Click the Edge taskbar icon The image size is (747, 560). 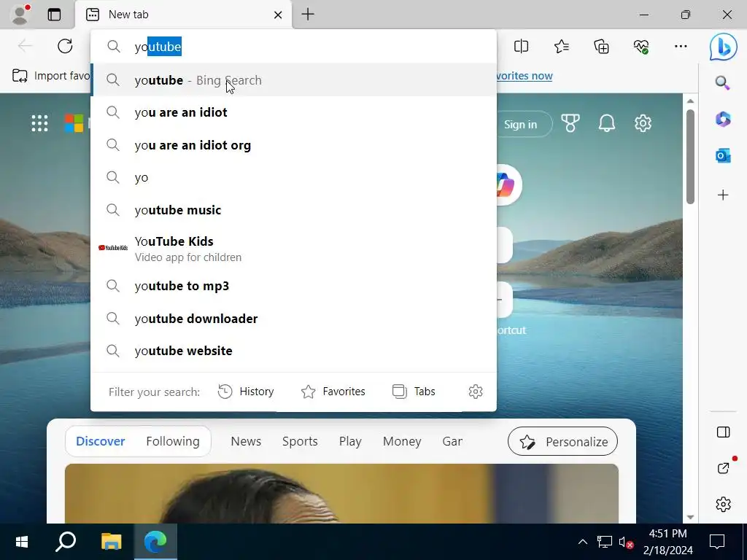point(156,542)
